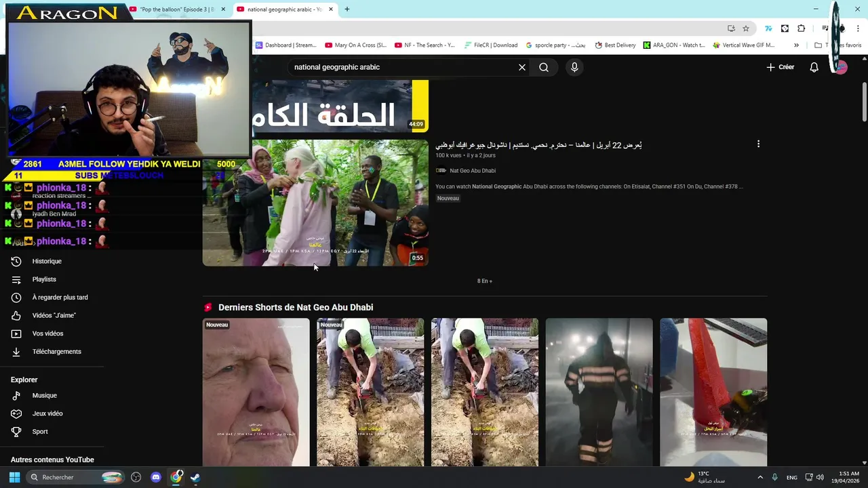Switch the ENG input language

coord(791,477)
